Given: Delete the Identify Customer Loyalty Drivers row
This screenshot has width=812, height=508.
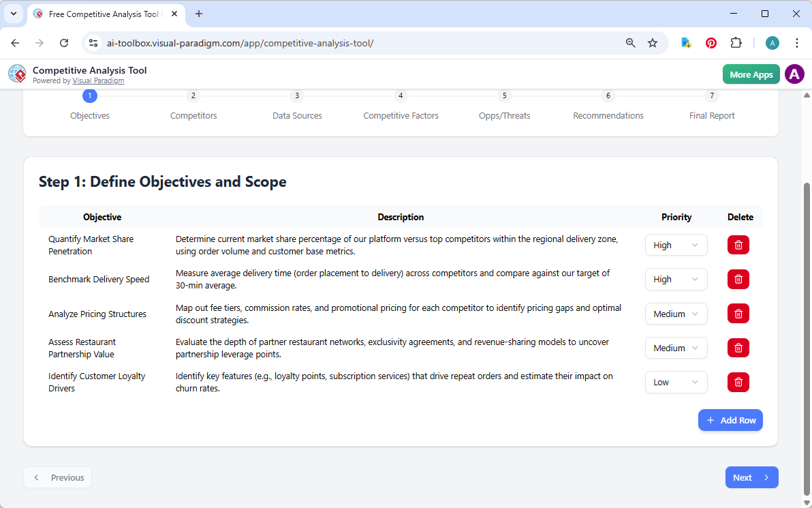Looking at the screenshot, I should pos(738,382).
